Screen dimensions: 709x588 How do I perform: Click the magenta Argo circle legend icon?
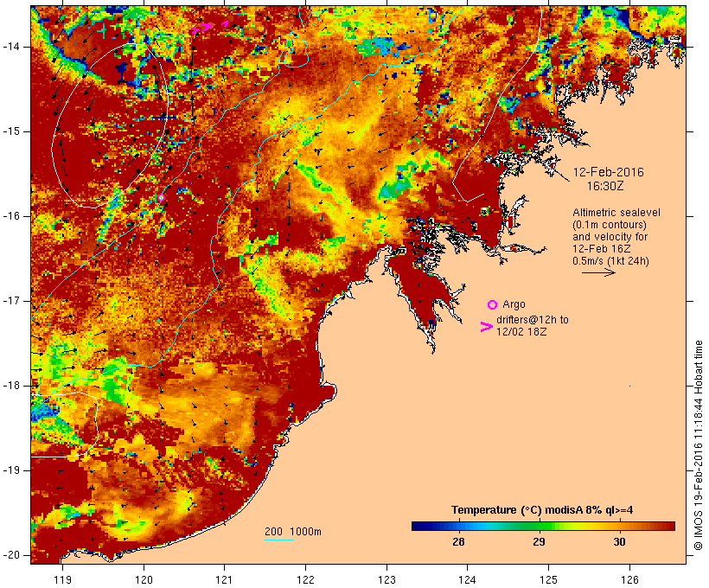(493, 305)
